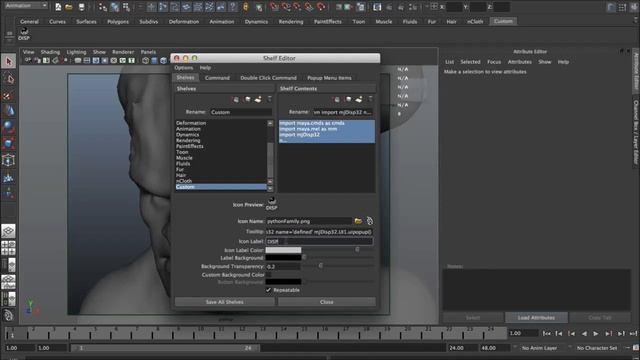Open Options menu in Shelf Editor
640x360 pixels.
pos(184,68)
